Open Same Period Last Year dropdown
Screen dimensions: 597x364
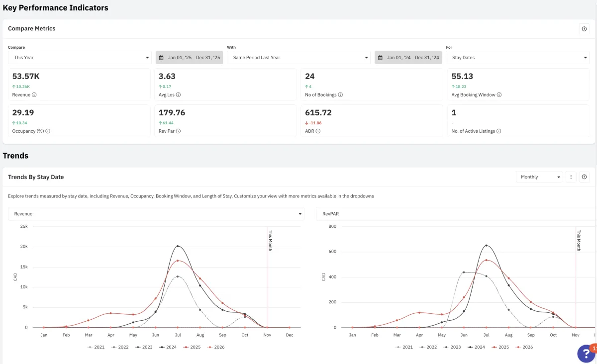(298, 58)
